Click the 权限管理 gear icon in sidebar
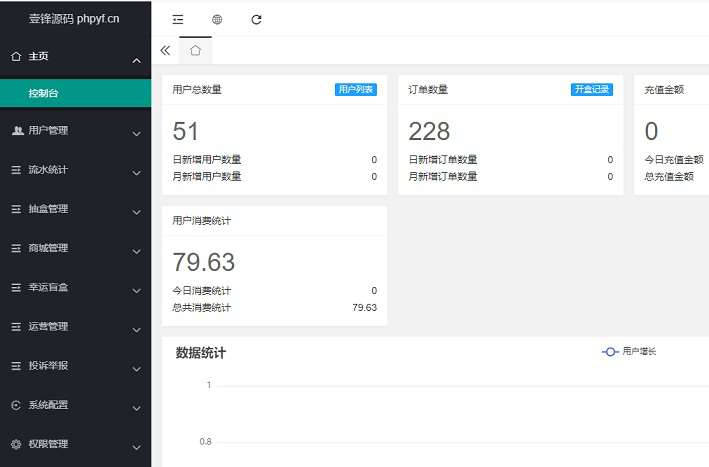This screenshot has height=467, width=709. pos(16,444)
